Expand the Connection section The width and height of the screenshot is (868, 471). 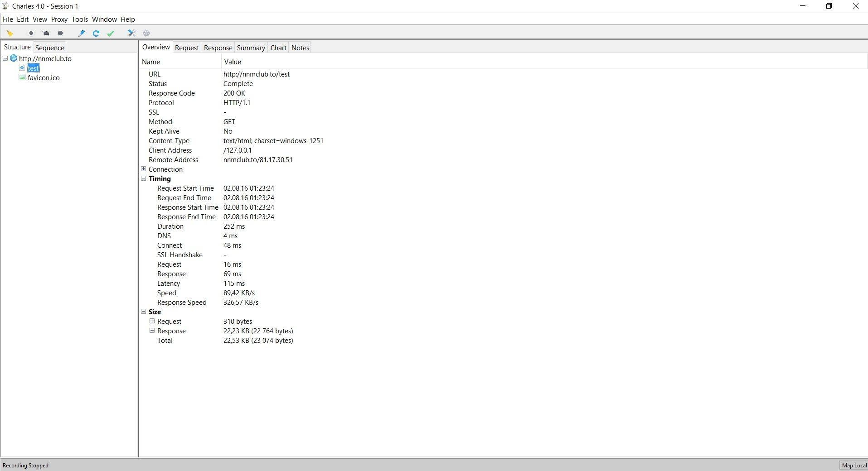click(x=144, y=169)
